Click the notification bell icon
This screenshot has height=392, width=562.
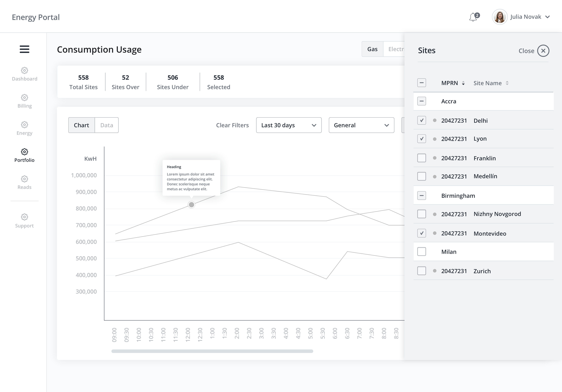[473, 17]
